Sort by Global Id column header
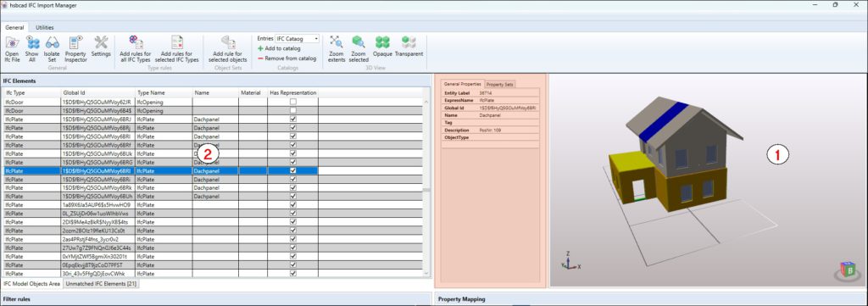Image resolution: width=868 pixels, height=306 pixels. [98, 93]
